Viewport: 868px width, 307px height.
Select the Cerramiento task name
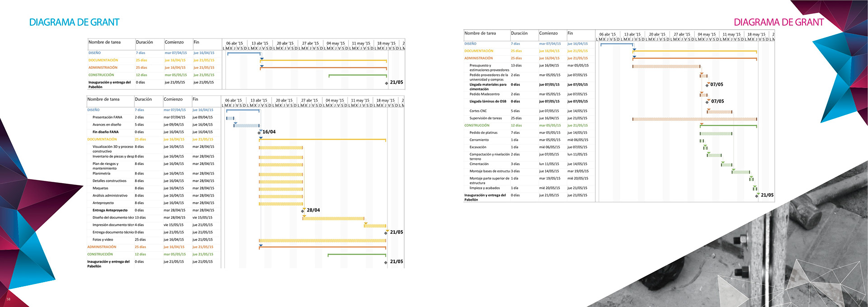click(479, 140)
